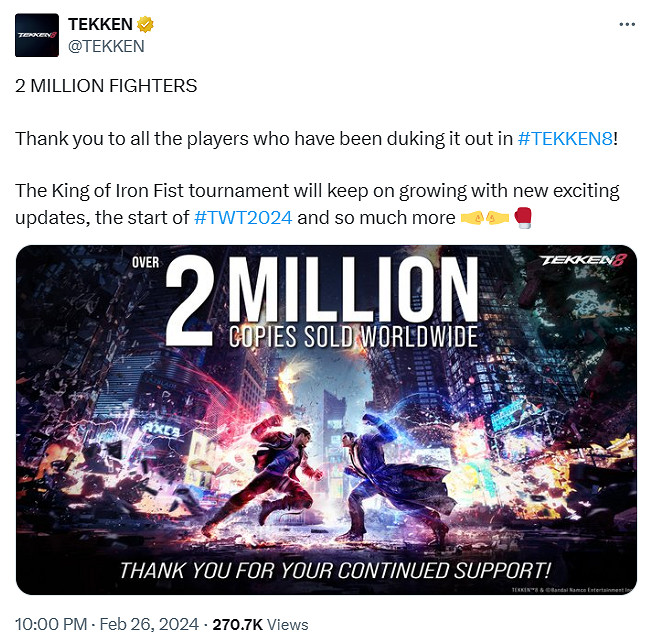Screen dimensions: 646x639
Task: Click the red-jacket fighter in the image
Action: pos(264,474)
